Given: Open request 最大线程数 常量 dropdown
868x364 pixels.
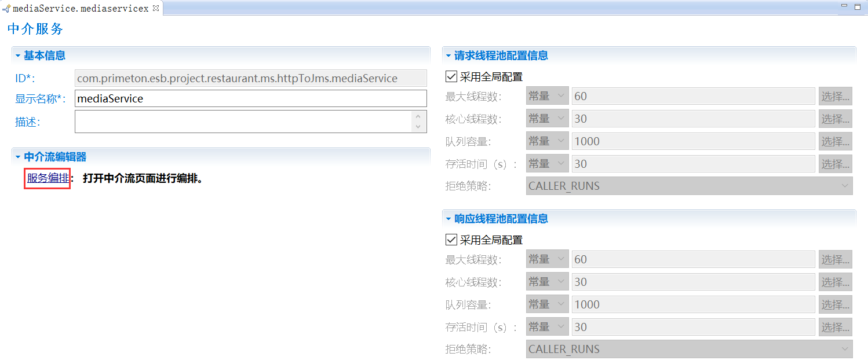Looking at the screenshot, I should click(547, 96).
